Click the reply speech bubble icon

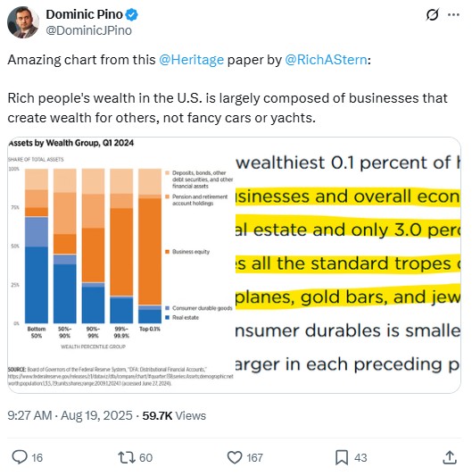20,457
